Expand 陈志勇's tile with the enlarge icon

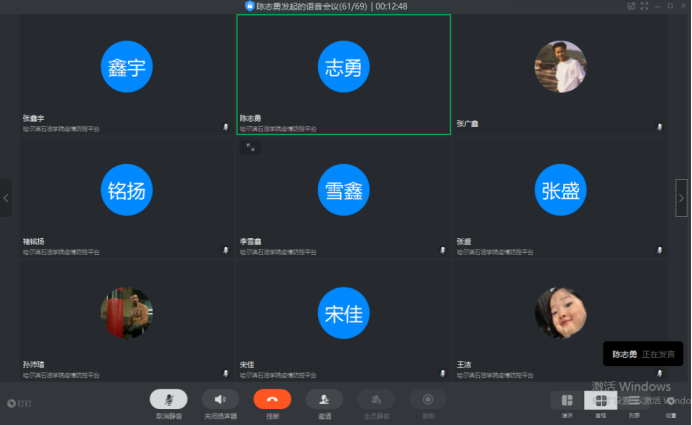click(250, 146)
